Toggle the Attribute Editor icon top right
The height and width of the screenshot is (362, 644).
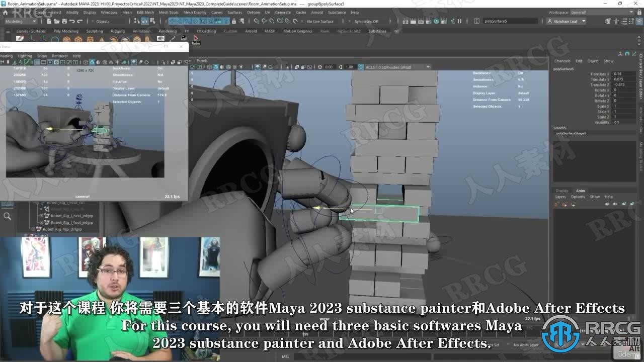pyautogui.click(x=624, y=21)
